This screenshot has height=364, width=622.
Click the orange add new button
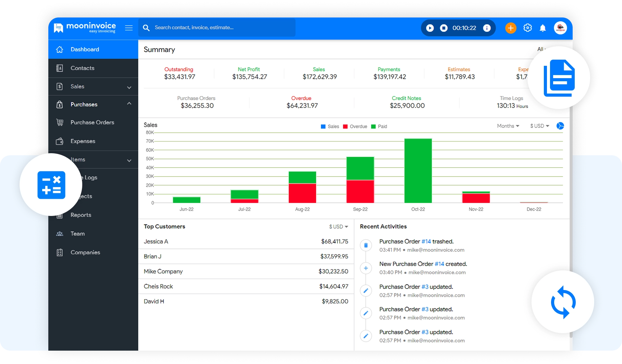510,28
